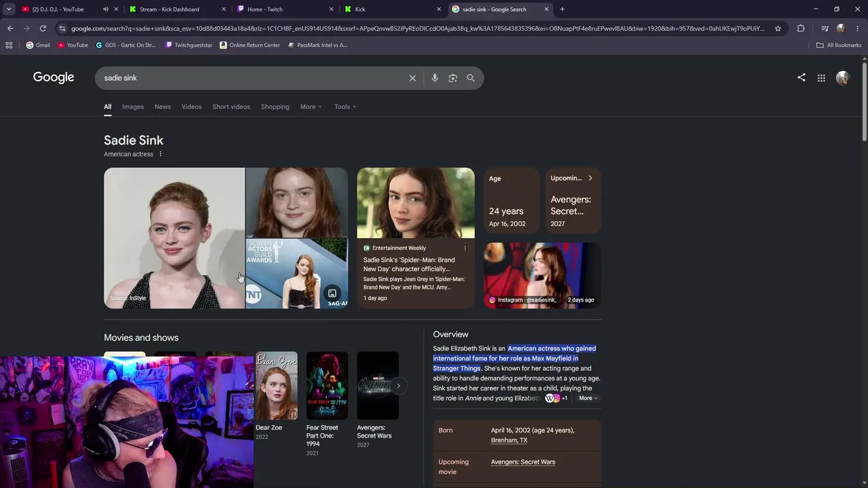Reload the current page
This screenshot has width=868, height=488.
(43, 28)
